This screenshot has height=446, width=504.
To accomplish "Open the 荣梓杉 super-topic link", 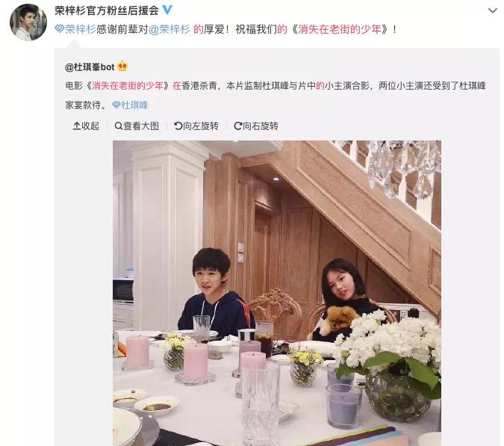I will [x=81, y=29].
